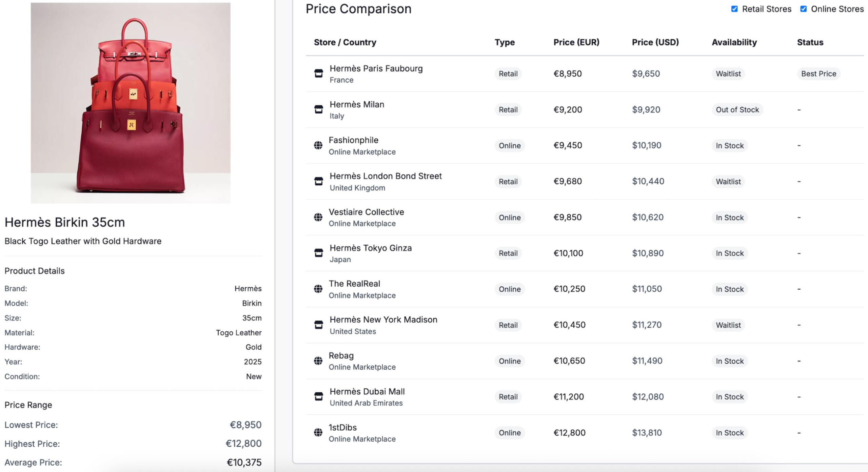Open the Hermès Birkin product image
Viewport: 868px width, 472px height.
(x=131, y=103)
